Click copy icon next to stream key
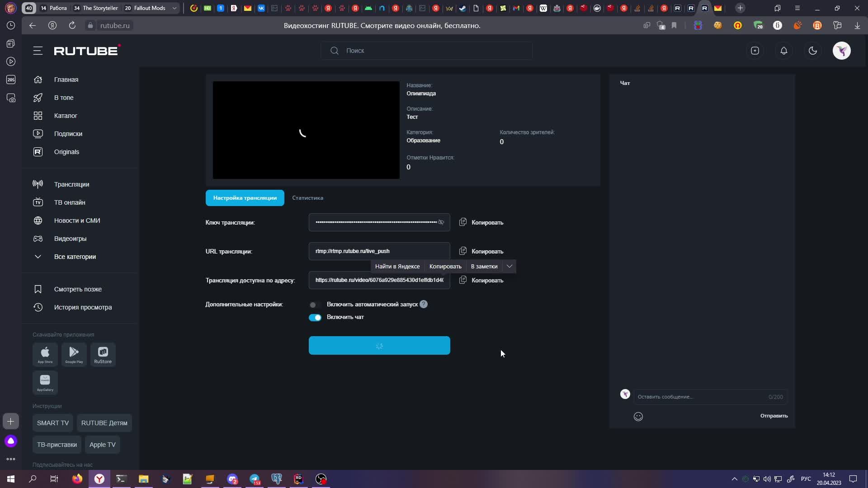The height and width of the screenshot is (488, 868). 463,222
